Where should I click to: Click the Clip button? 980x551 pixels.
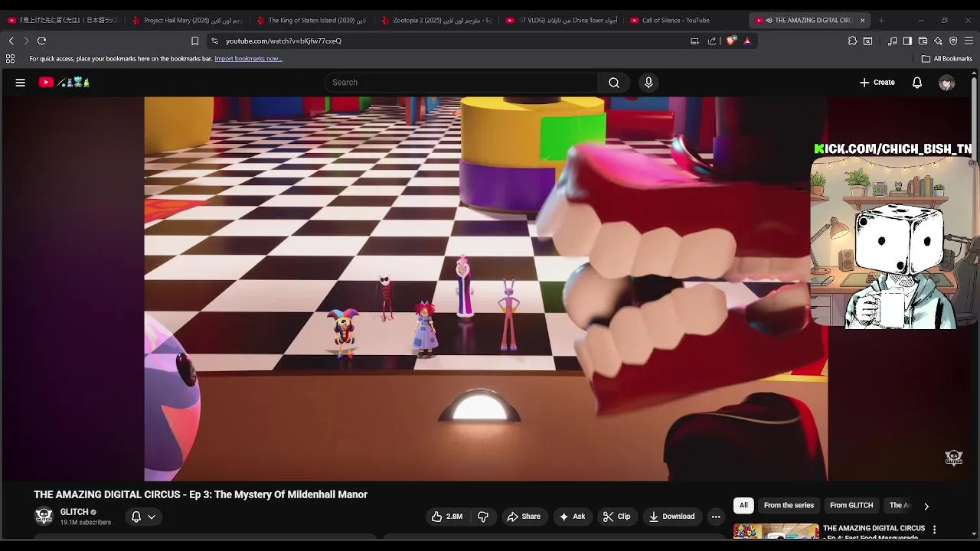(616, 517)
